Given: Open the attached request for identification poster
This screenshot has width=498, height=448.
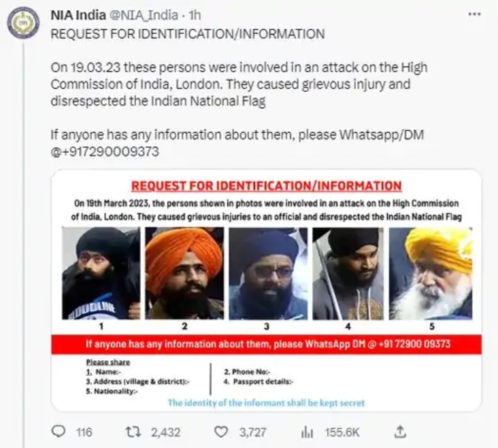Looking at the screenshot, I should tap(266, 290).
